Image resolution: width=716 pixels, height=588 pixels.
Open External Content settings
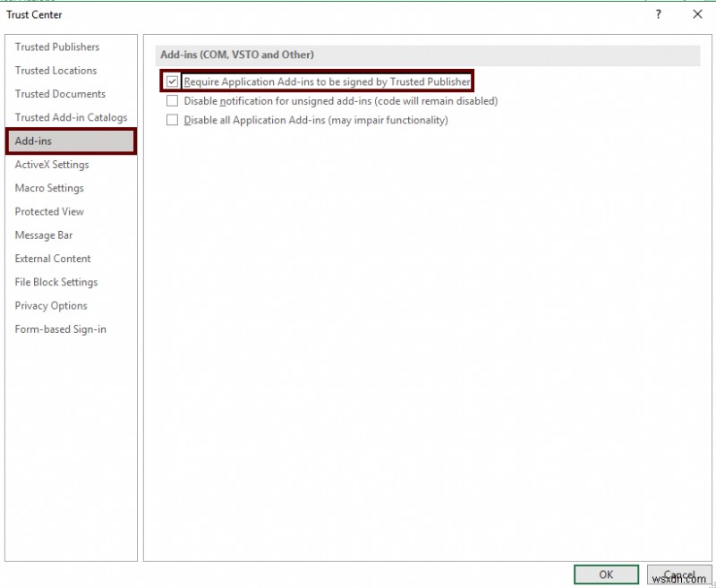click(x=52, y=258)
